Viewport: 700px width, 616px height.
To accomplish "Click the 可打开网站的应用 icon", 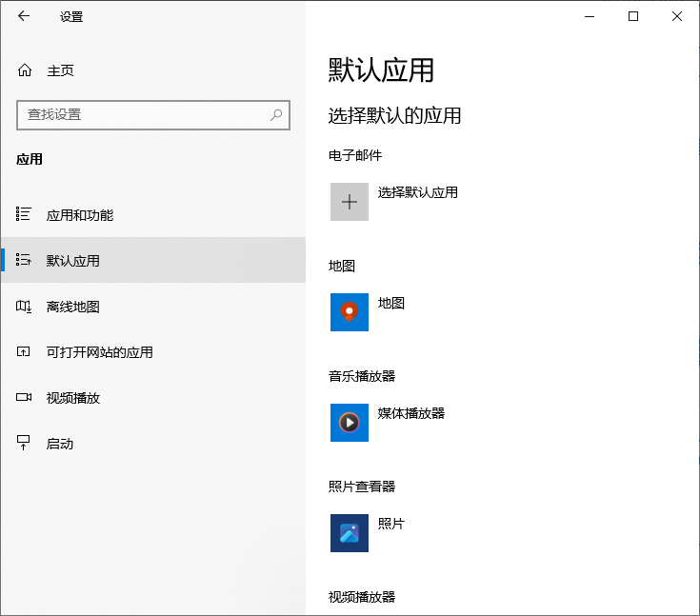I will point(23,351).
